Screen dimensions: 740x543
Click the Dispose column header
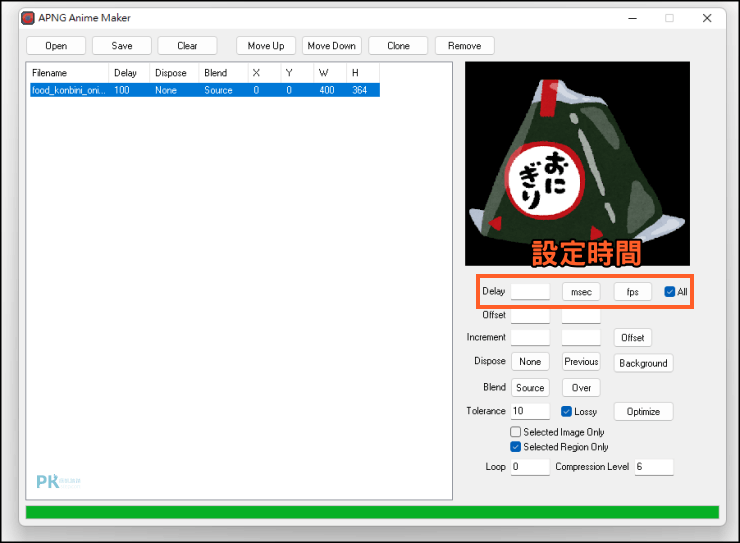coord(174,73)
